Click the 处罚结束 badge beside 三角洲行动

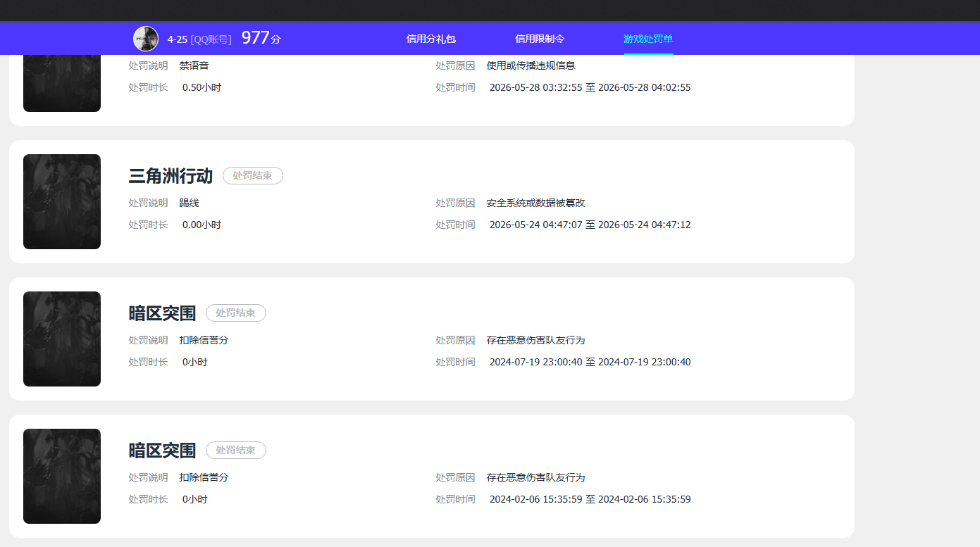(253, 175)
